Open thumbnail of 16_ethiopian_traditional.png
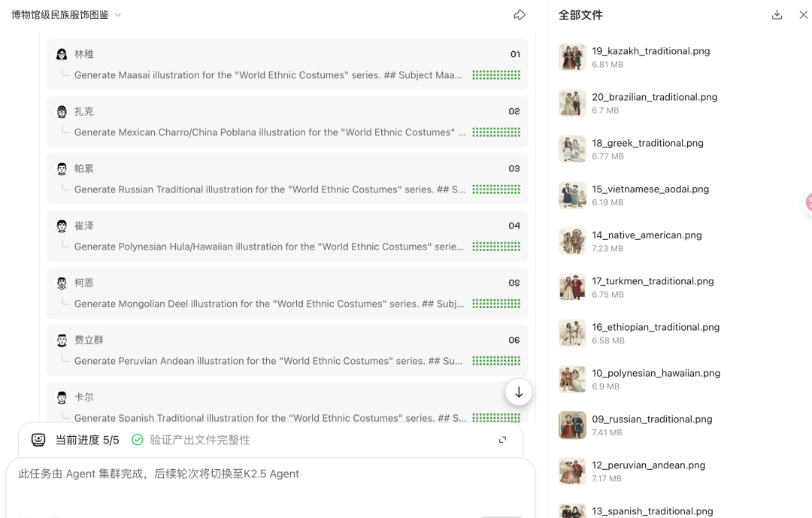812x518 pixels. point(572,333)
